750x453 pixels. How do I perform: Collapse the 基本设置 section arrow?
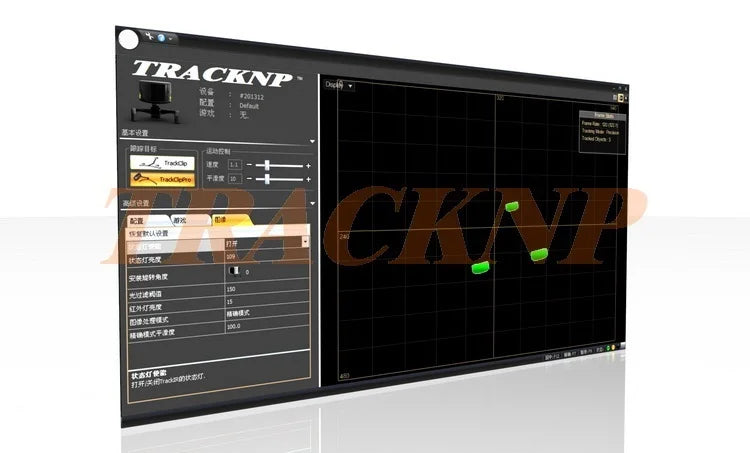[312, 142]
